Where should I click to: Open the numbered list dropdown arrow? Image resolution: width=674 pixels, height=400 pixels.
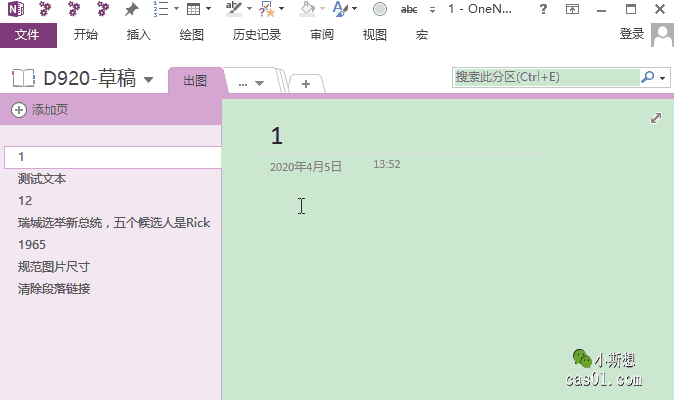click(x=176, y=9)
